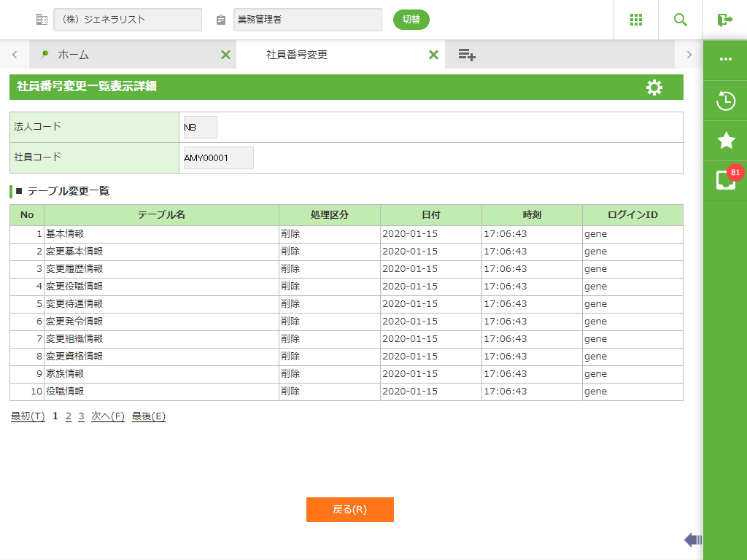747x560 pixels.
Task: Open favorites star icon in sidebar
Action: (x=725, y=141)
